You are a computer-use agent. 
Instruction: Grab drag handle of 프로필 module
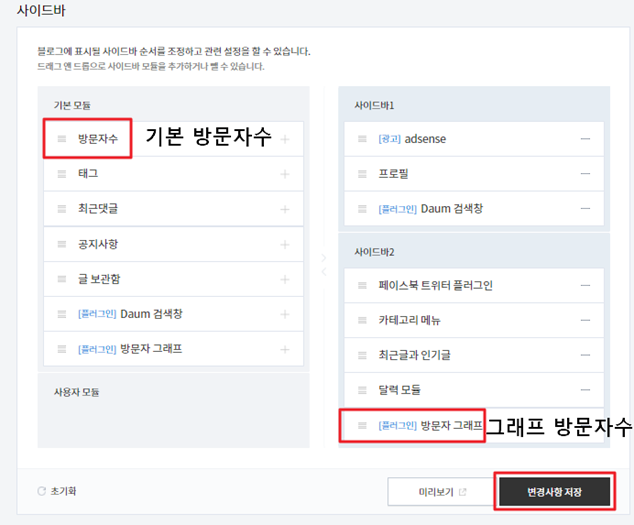362,174
